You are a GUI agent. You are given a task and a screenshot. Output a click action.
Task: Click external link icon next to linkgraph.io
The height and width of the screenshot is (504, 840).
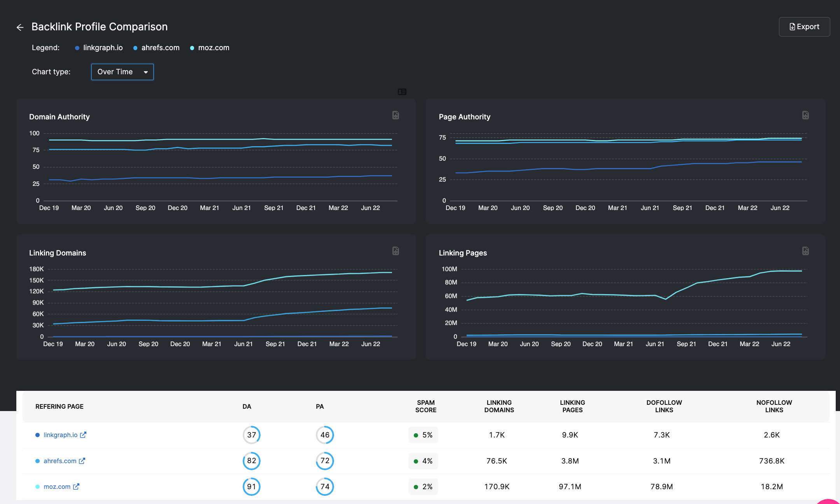(83, 435)
